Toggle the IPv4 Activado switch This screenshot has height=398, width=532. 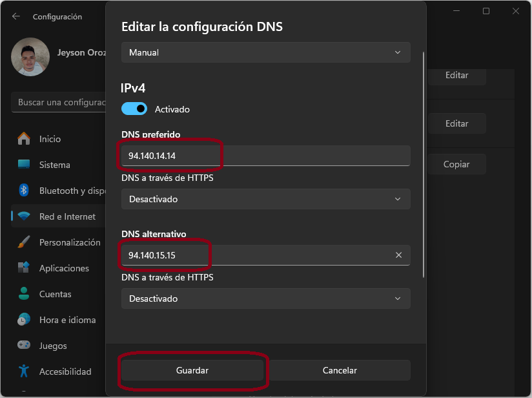[134, 109]
